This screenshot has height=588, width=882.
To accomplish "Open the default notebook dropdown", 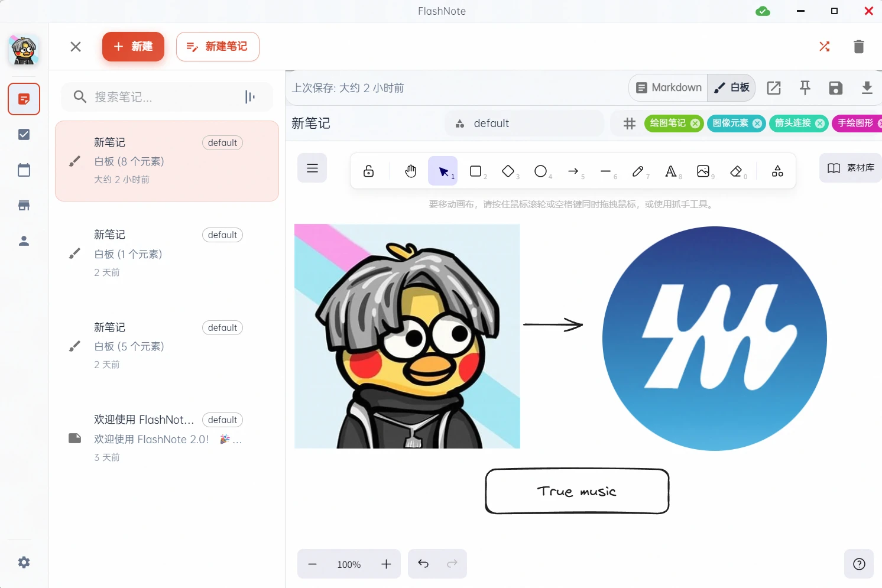I will point(524,124).
